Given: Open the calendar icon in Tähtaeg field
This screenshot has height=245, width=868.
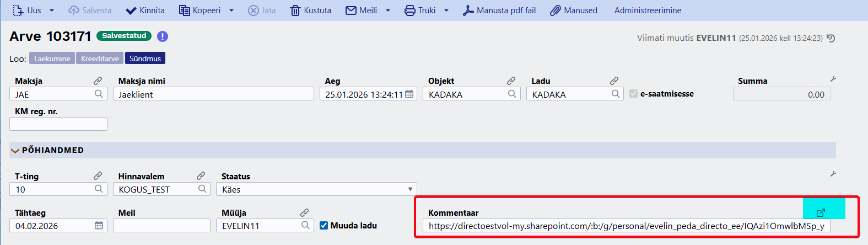Looking at the screenshot, I should pyautogui.click(x=99, y=226).
